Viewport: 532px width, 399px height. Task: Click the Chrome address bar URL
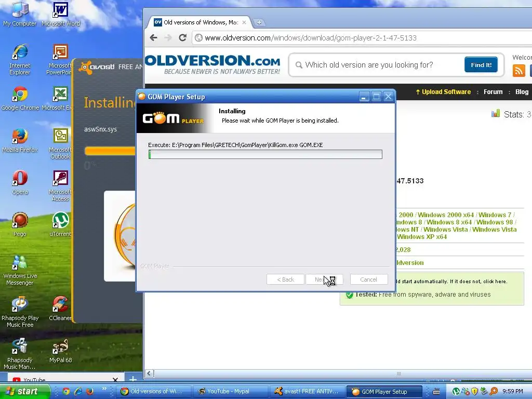point(311,37)
